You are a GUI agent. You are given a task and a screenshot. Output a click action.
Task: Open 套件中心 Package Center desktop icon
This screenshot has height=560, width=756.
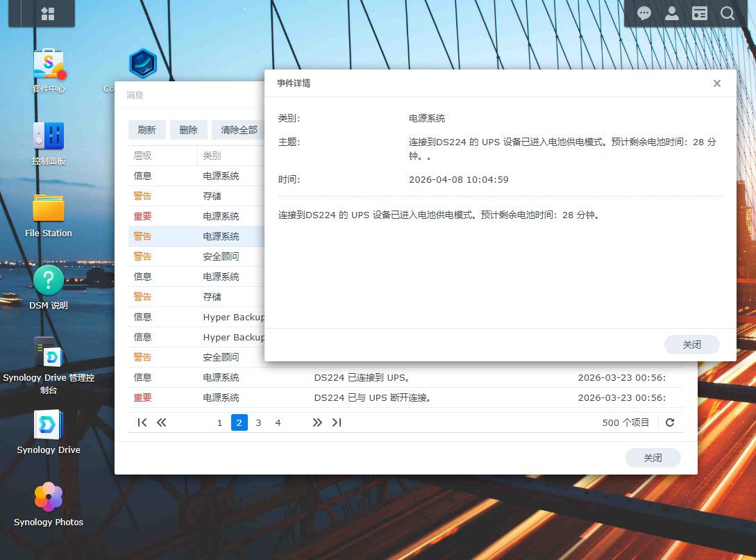49,65
